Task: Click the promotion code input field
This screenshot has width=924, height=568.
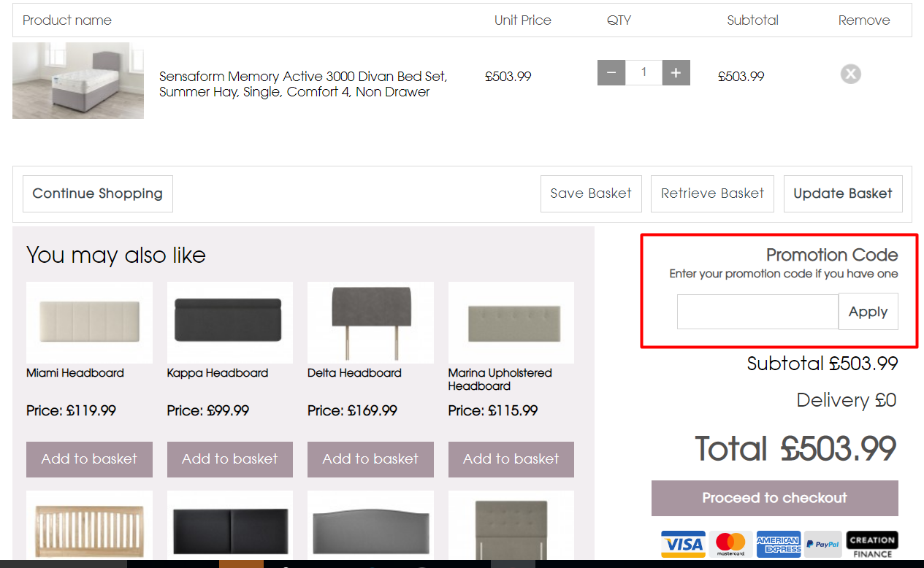Action: (x=757, y=311)
